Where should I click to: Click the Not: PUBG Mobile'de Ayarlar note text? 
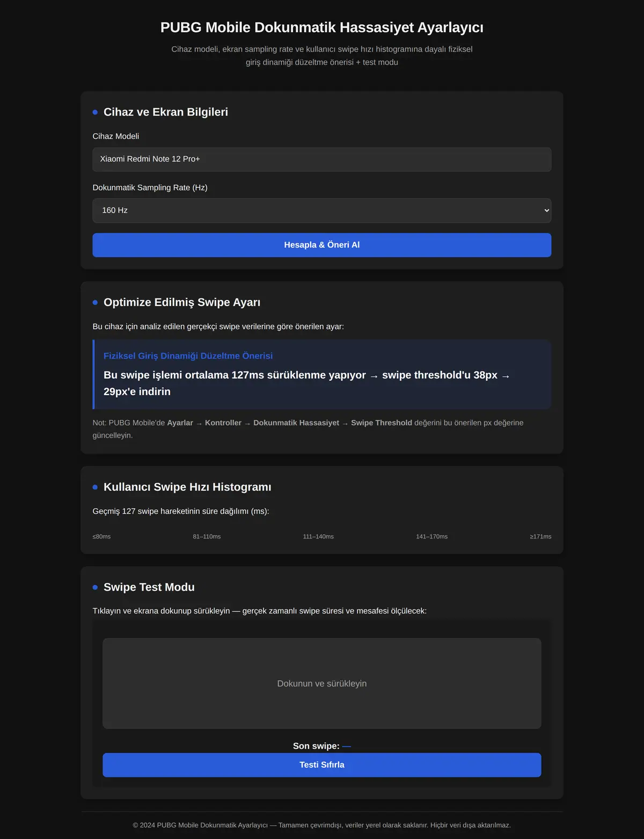tap(308, 429)
